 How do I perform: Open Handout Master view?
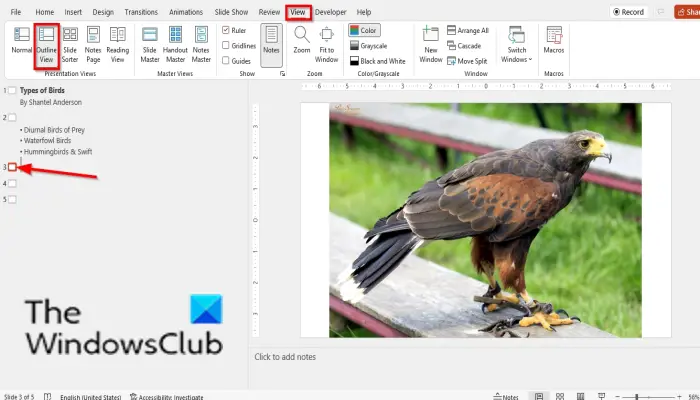[x=175, y=45]
